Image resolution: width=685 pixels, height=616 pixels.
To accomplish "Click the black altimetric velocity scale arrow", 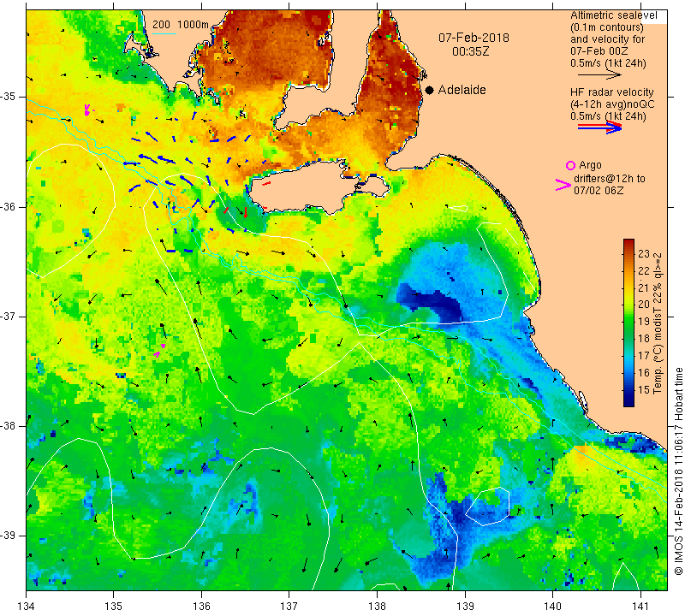I will click(x=599, y=75).
